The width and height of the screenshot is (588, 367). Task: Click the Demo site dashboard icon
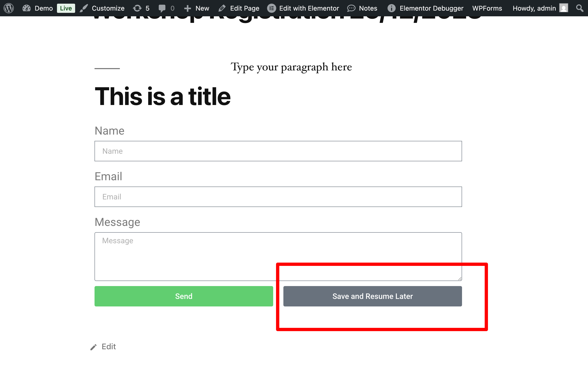27,8
